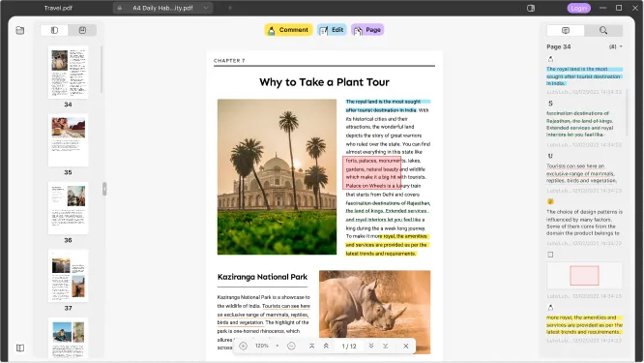Open the search tab in right panel
Viewport: 644px width, 363px height.
click(603, 30)
